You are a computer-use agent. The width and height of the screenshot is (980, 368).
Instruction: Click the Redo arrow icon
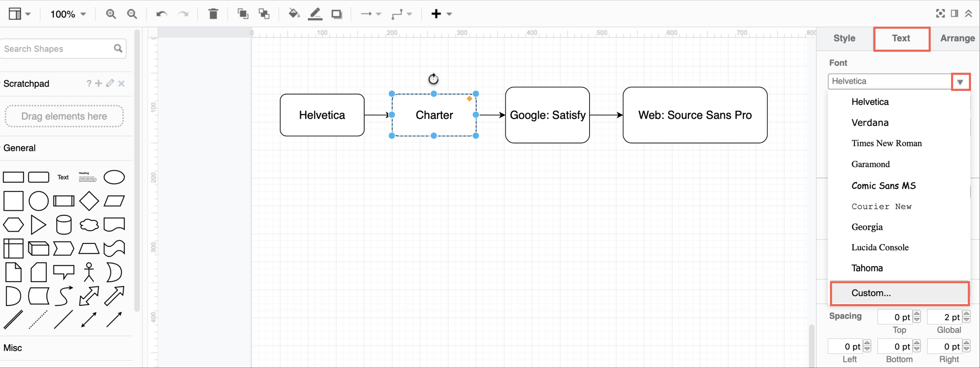(183, 14)
